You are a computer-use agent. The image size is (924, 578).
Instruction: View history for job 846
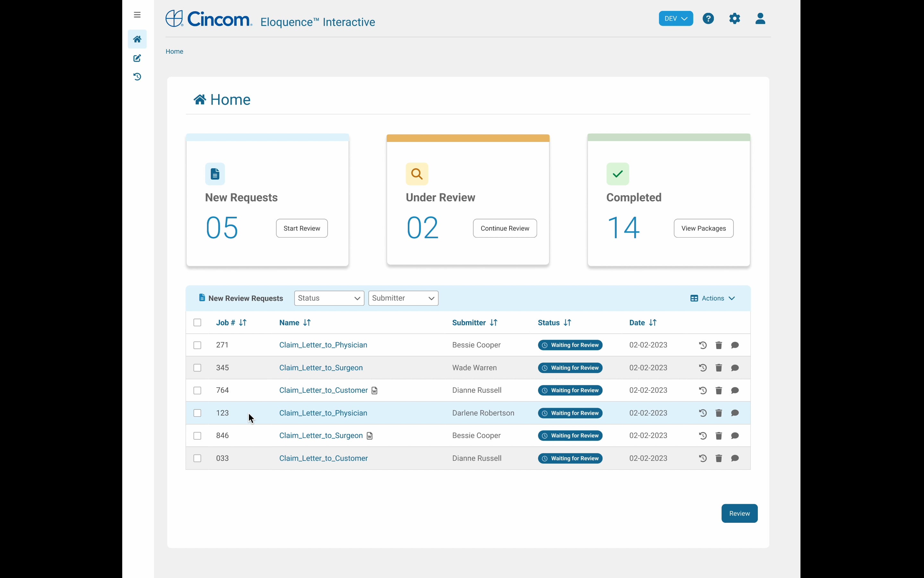[703, 436]
